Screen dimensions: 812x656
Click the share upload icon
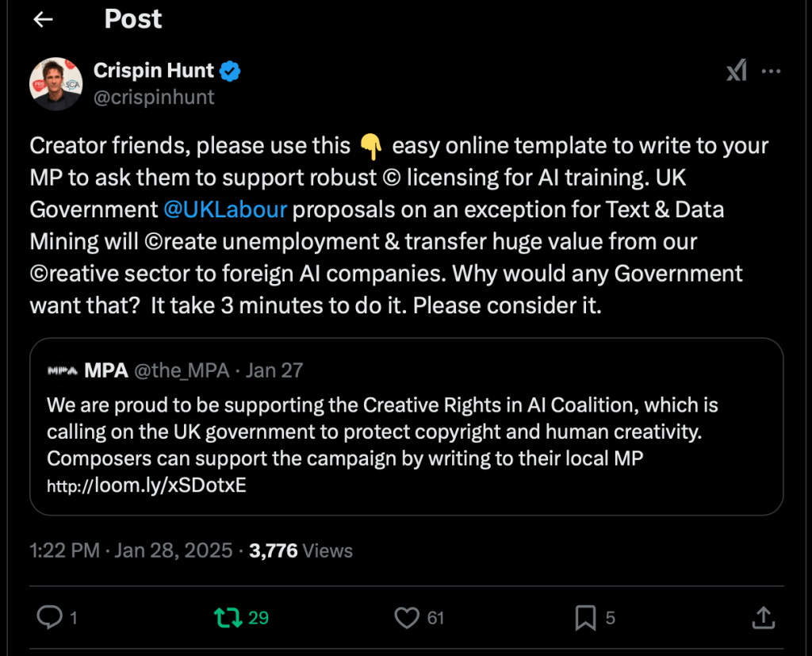[x=763, y=617]
